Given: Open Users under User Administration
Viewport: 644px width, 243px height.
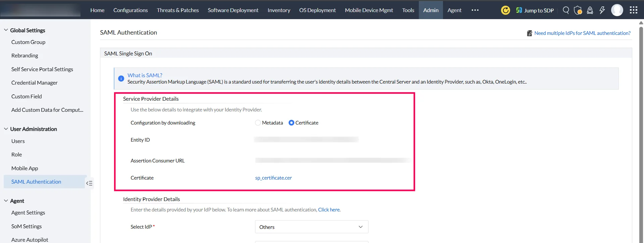Looking at the screenshot, I should [x=18, y=141].
